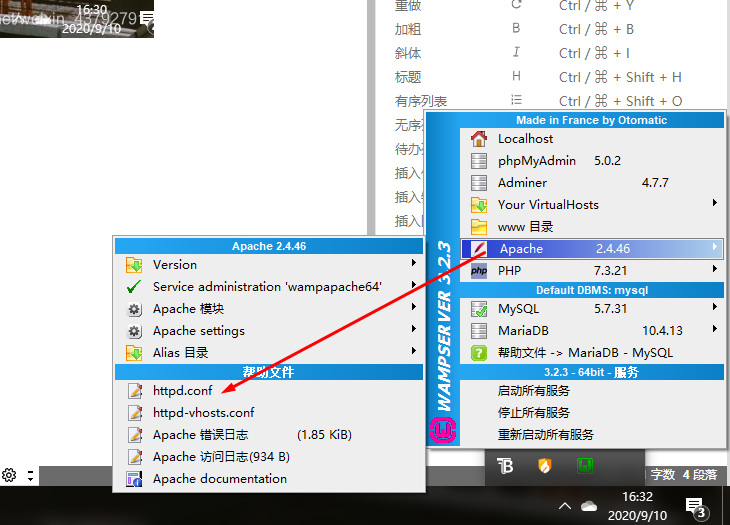
Task: Click the Apache feather icon
Action: tap(479, 249)
